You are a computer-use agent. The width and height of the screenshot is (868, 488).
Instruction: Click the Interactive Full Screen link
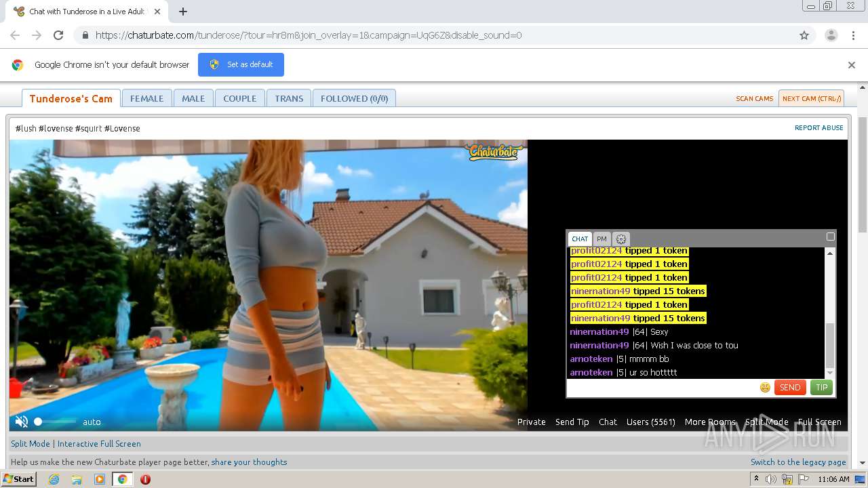click(99, 443)
